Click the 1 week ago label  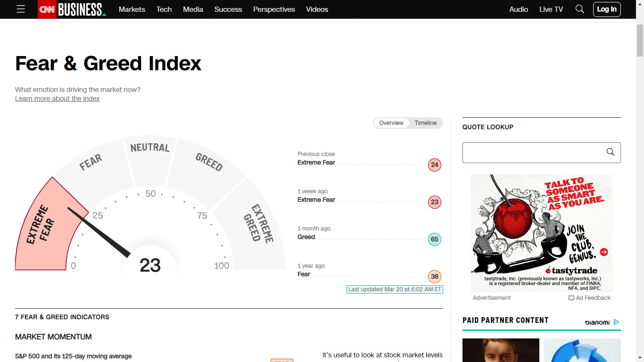pos(313,191)
